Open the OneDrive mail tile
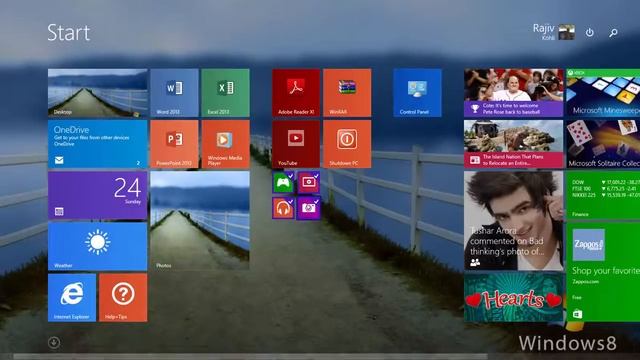Image resolution: width=640 pixels, height=360 pixels. pyautogui.click(x=98, y=144)
